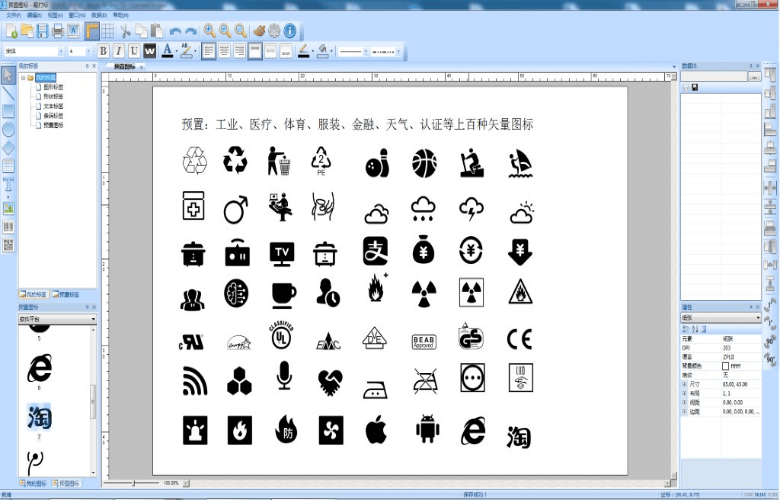The image size is (780, 500).
Task: Open the 纸张 properties dropdown
Action: (721, 317)
